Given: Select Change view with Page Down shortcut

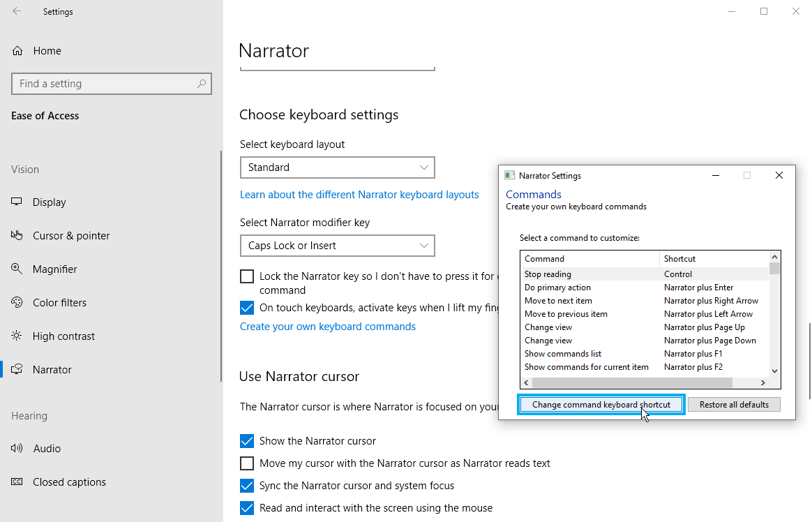Looking at the screenshot, I should (645, 341).
